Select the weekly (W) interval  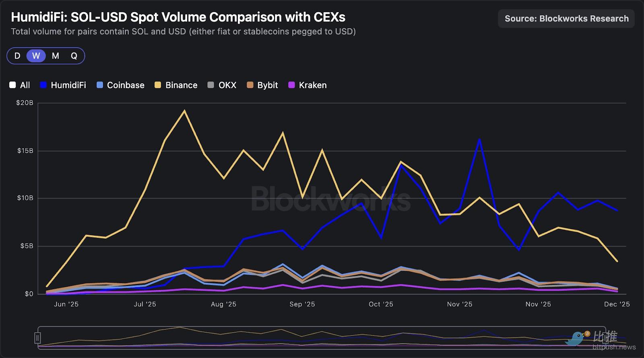[x=36, y=56]
